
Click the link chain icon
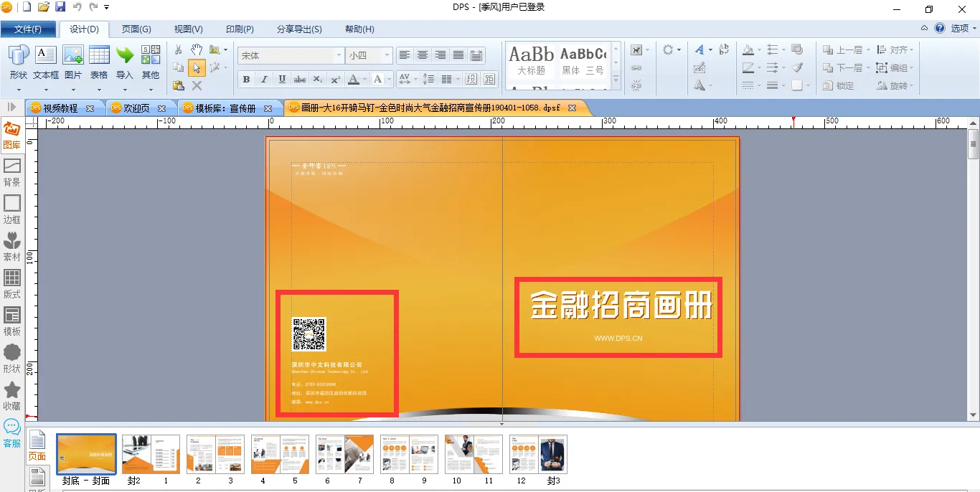click(x=636, y=67)
